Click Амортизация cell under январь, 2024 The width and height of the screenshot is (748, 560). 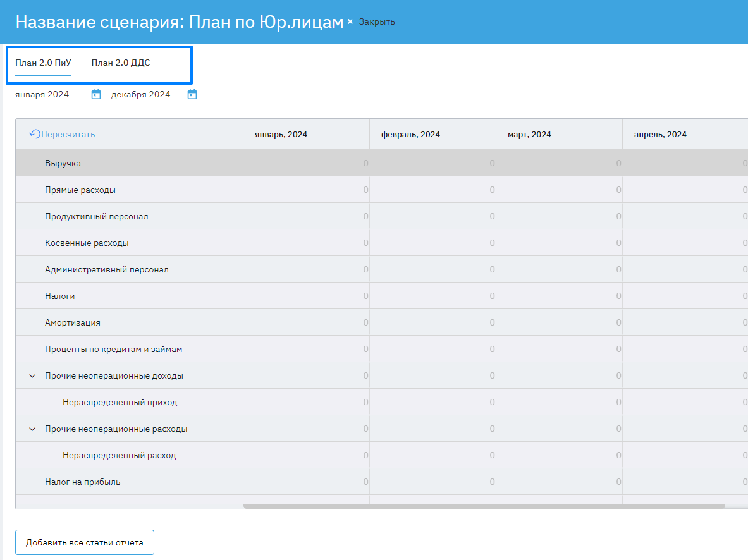pos(306,323)
